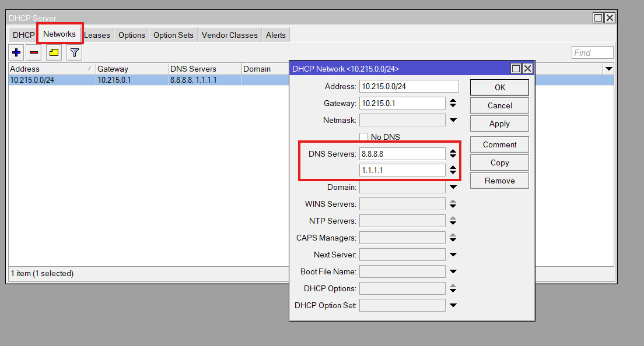The width and height of the screenshot is (644, 346).
Task: Expand the Domain dropdown
Action: pos(453,187)
